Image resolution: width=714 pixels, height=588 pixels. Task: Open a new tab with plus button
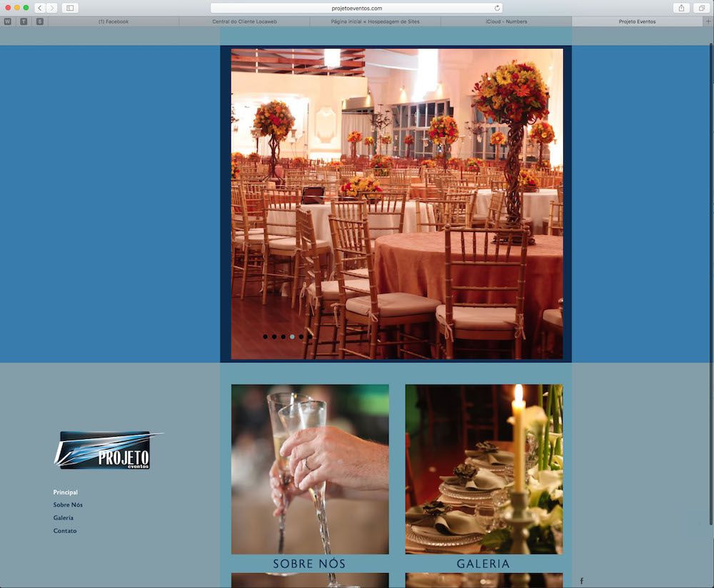coord(708,21)
